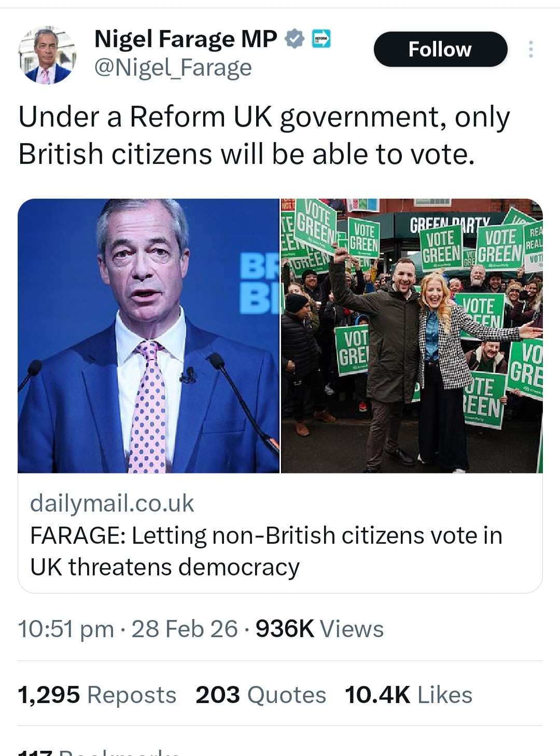
Task: Open the @Nigel_Farage handle link
Action: (173, 67)
